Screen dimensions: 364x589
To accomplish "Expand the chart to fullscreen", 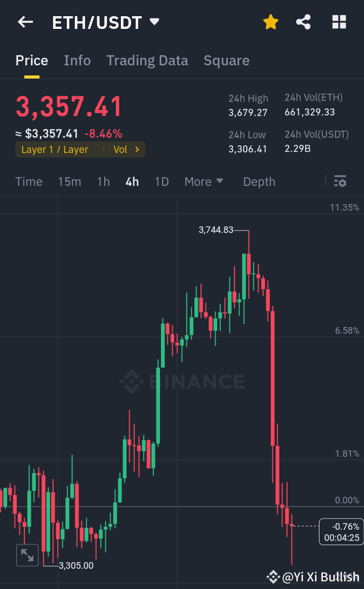I will point(27,555).
